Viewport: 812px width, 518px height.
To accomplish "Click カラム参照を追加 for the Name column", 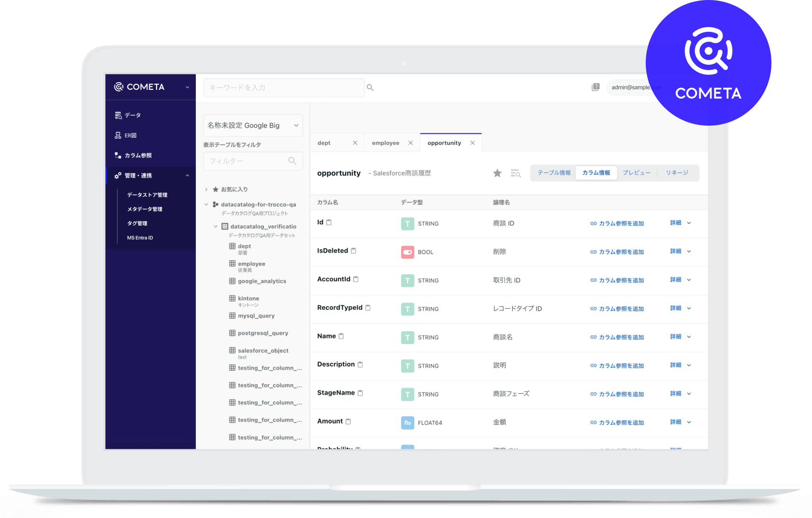I will click(x=617, y=337).
